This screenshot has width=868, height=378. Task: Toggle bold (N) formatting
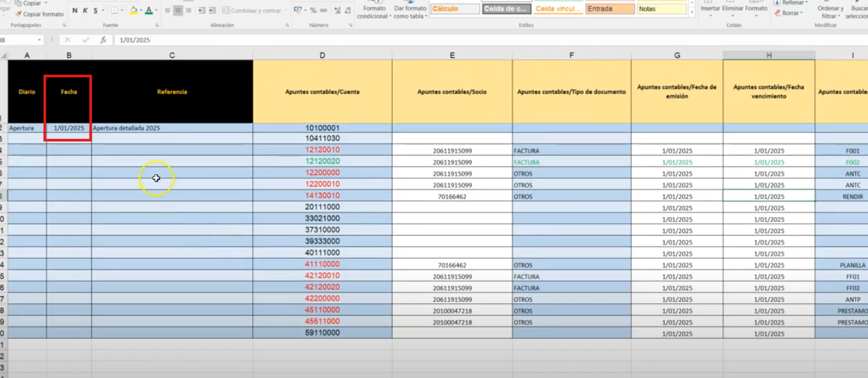pos(75,11)
